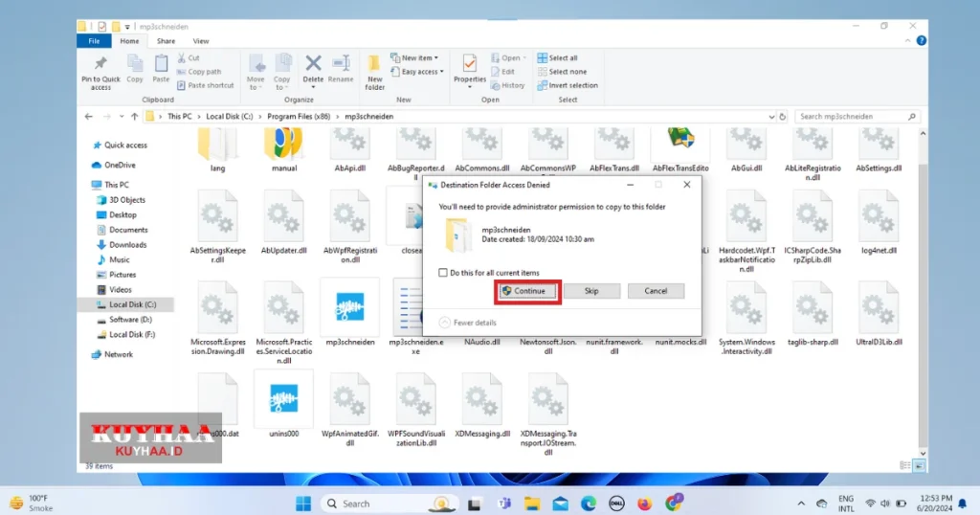Open the File tab
980x515 pixels.
(x=94, y=41)
